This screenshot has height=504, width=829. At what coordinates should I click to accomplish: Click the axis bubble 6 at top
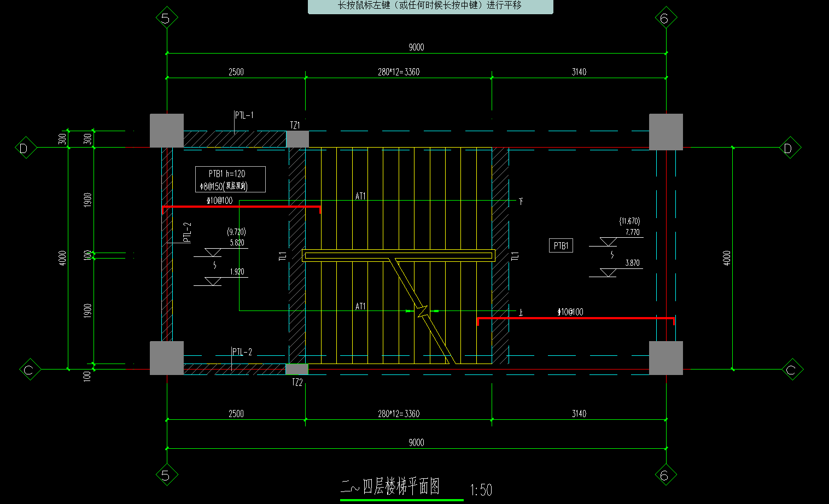[x=665, y=19]
